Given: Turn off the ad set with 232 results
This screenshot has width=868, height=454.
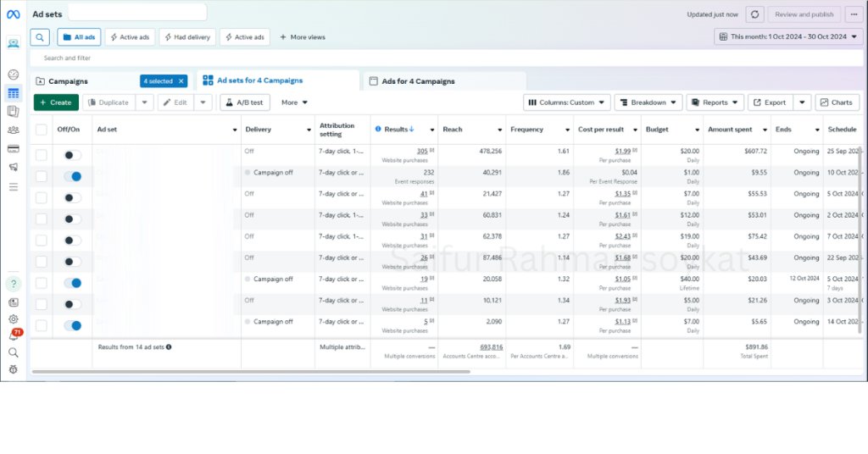Looking at the screenshot, I should pos(73,176).
